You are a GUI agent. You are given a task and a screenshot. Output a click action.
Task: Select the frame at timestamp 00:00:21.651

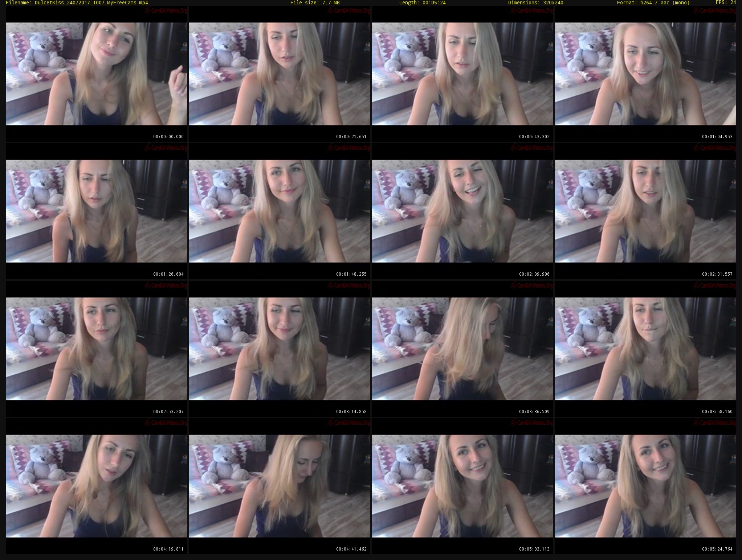[x=280, y=74]
